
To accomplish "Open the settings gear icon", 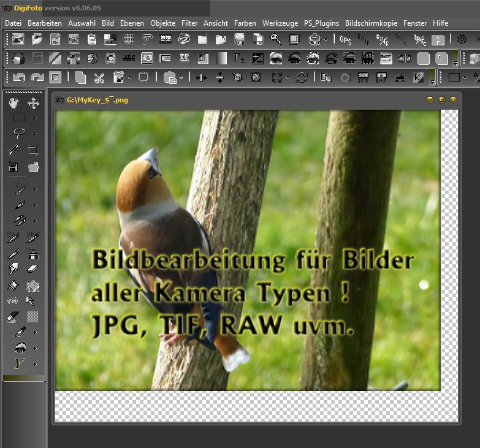I will pos(462,40).
